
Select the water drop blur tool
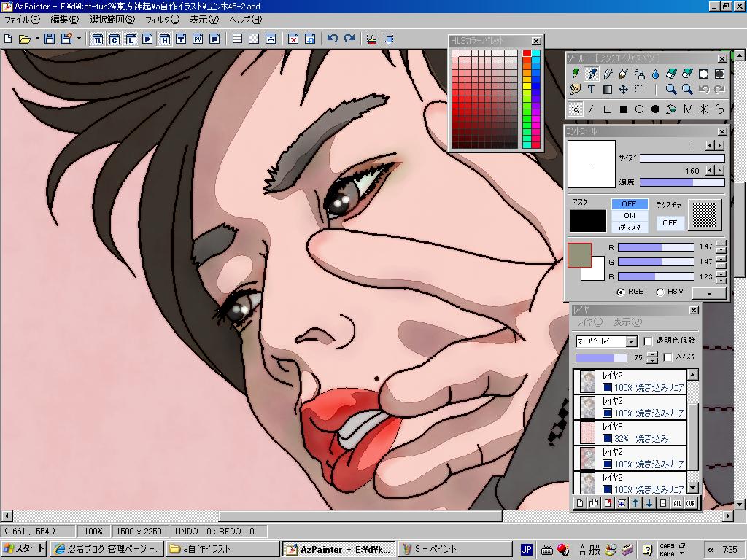(x=656, y=74)
